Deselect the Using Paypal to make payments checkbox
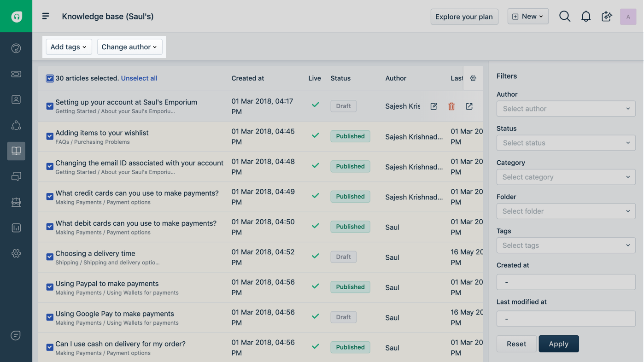 50,287
